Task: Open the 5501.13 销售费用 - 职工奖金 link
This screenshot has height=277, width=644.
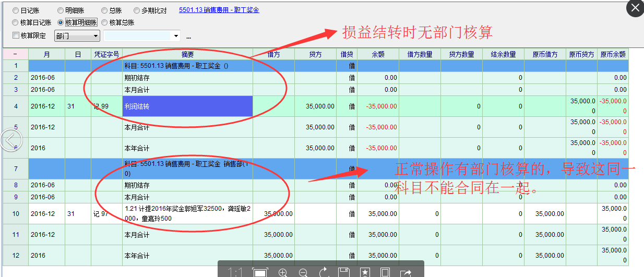Action: [x=219, y=10]
